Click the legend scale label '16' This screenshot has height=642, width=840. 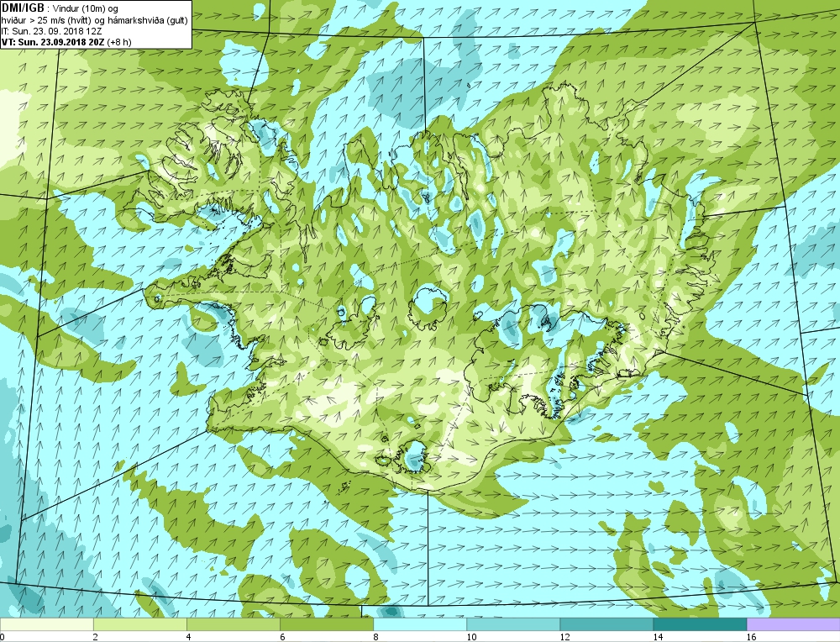pos(751,637)
